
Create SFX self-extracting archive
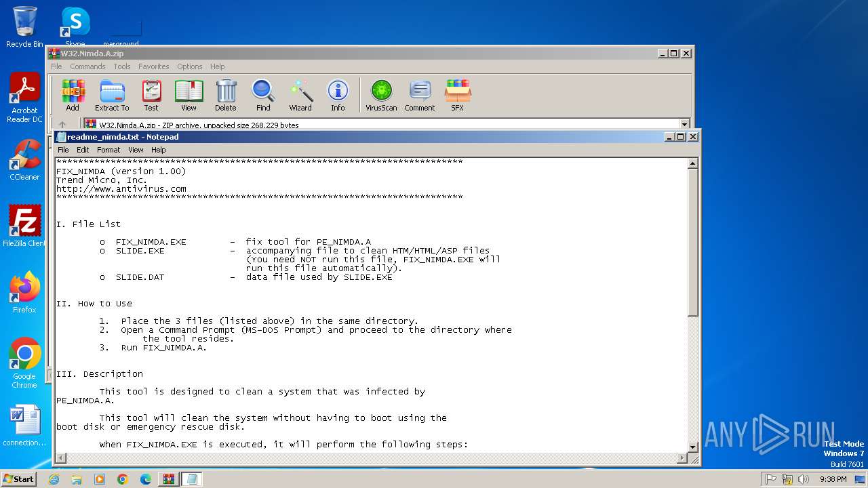(458, 95)
